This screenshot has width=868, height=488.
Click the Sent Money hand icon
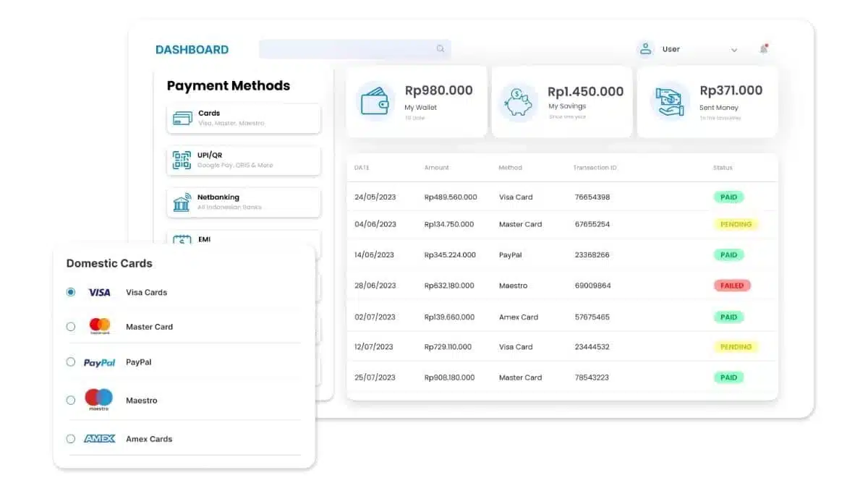click(x=669, y=101)
